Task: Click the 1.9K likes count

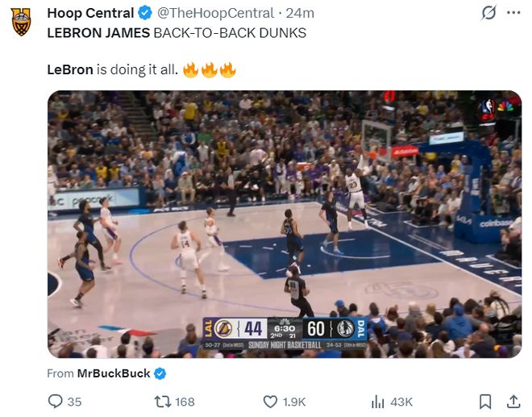Action: (x=295, y=402)
